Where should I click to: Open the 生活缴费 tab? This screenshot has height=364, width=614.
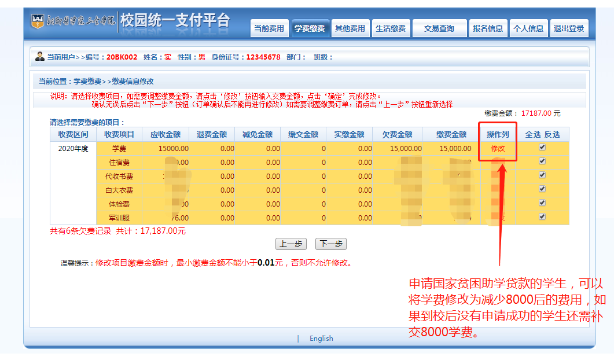[x=391, y=28]
